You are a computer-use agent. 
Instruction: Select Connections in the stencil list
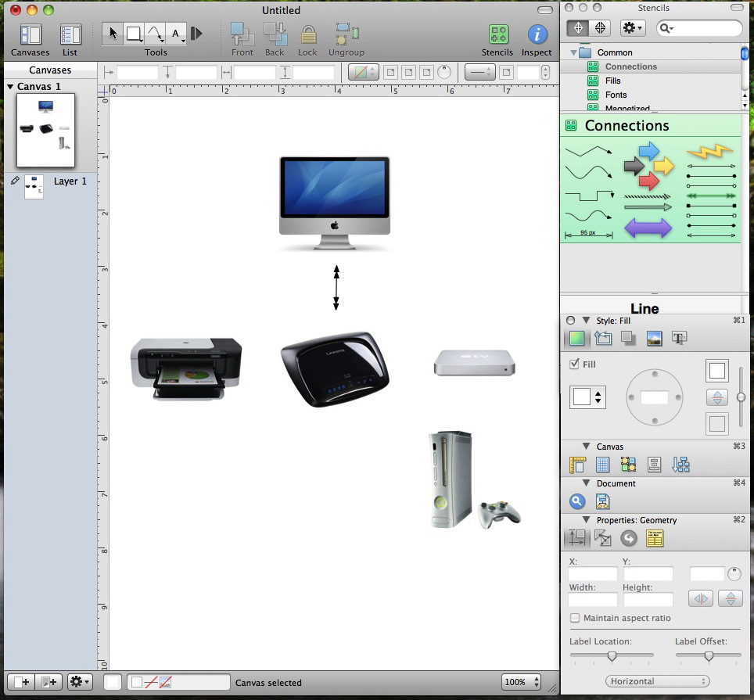[x=630, y=66]
